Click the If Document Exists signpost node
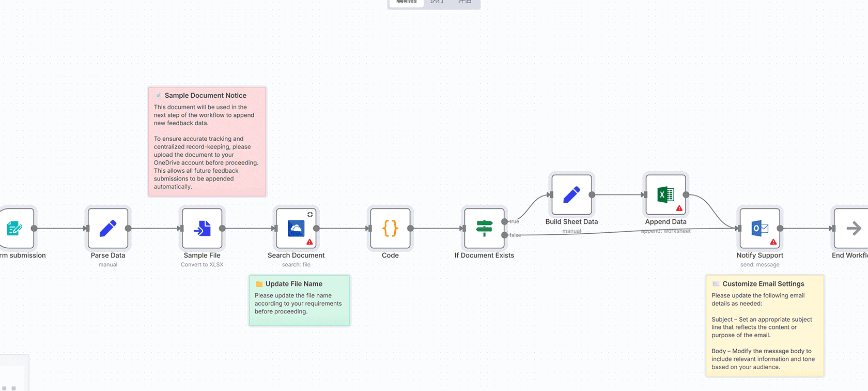The image size is (868, 391). point(484,228)
